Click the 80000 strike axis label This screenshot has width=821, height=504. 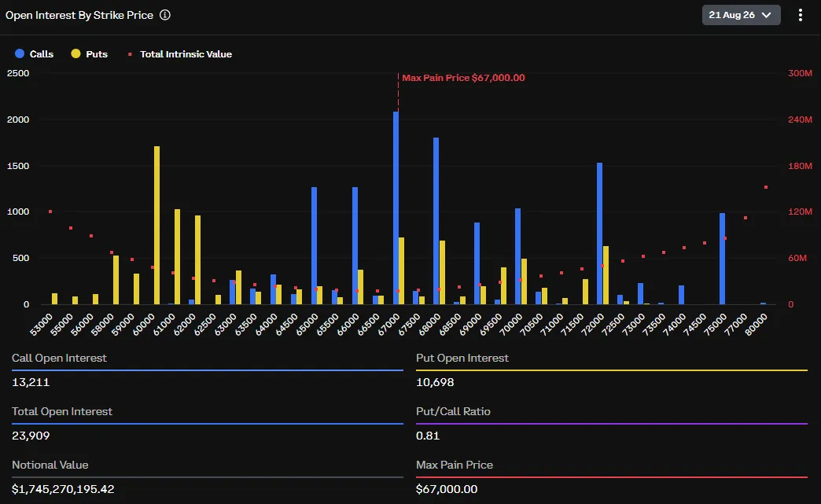click(x=756, y=324)
